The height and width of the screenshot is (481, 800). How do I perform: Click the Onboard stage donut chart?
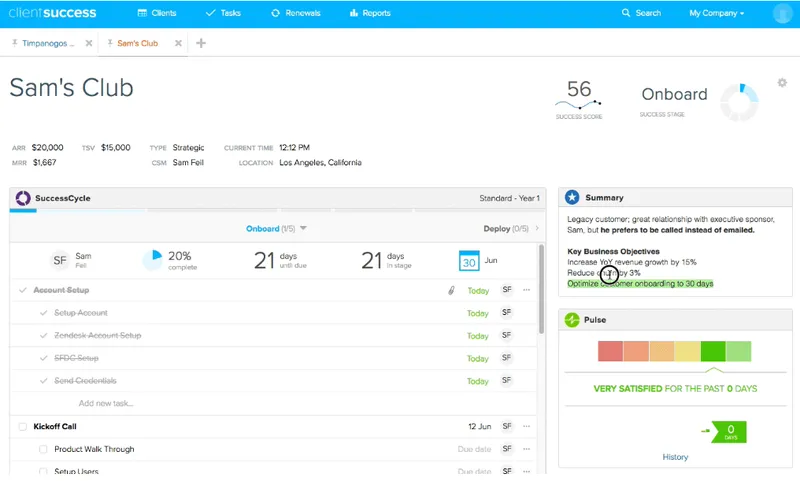pyautogui.click(x=739, y=103)
